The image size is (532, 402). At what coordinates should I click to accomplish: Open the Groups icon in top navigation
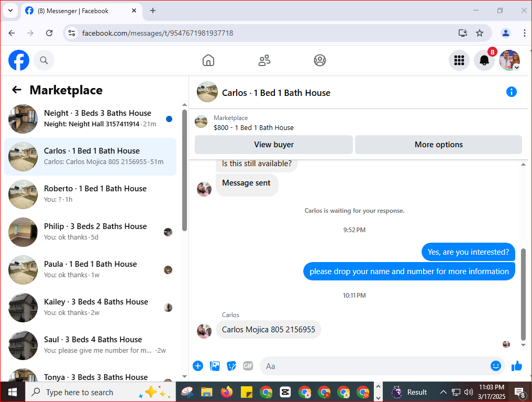319,60
